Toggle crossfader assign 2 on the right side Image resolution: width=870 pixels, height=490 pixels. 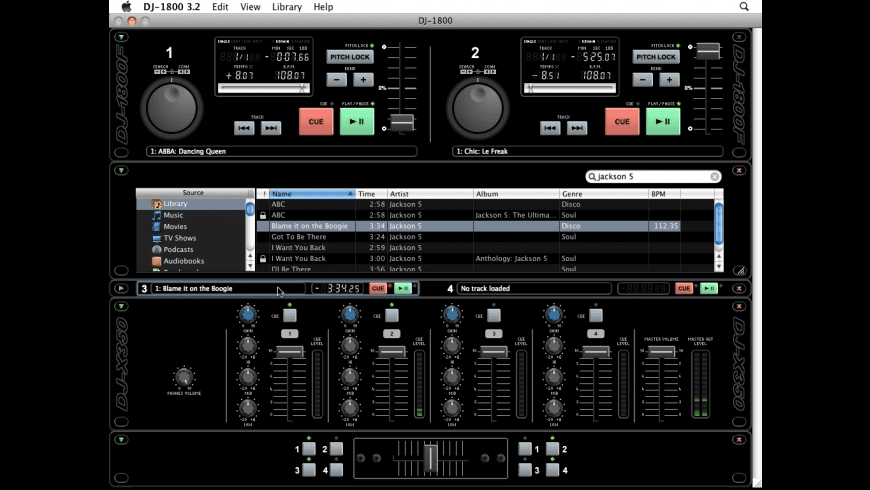click(x=551, y=450)
